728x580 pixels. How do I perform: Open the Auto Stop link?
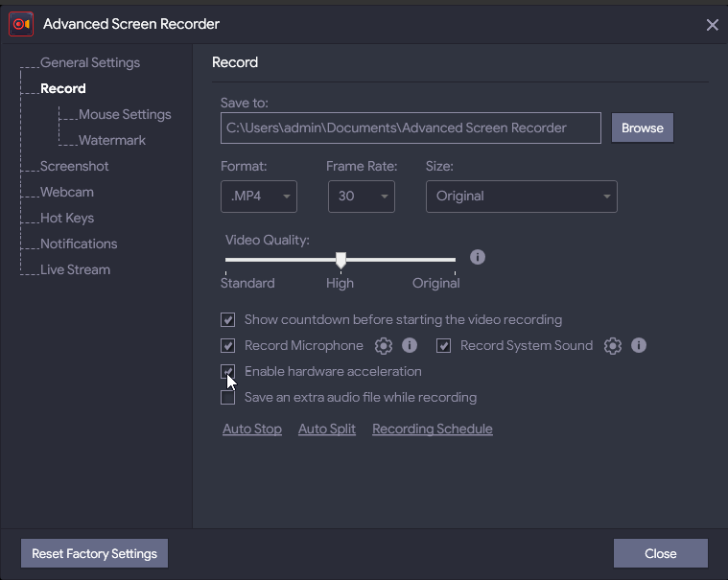[x=252, y=429]
